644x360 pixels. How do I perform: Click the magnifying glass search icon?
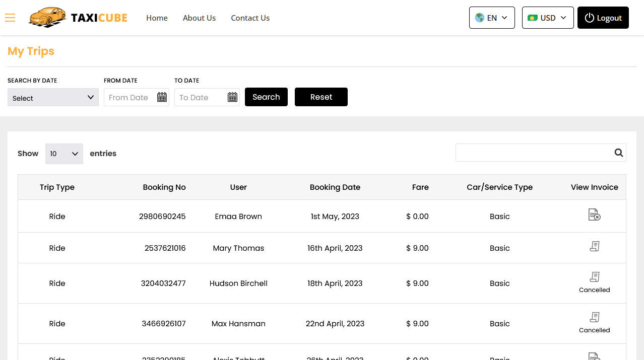tap(619, 153)
